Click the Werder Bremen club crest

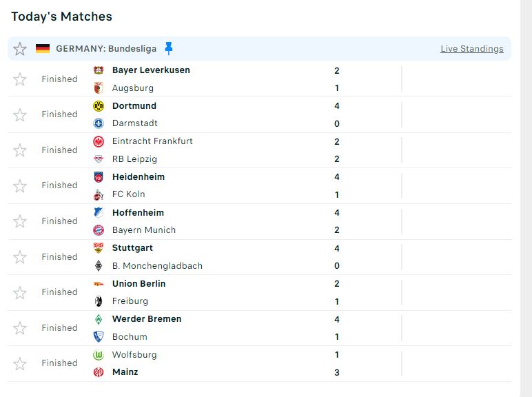pyautogui.click(x=98, y=319)
